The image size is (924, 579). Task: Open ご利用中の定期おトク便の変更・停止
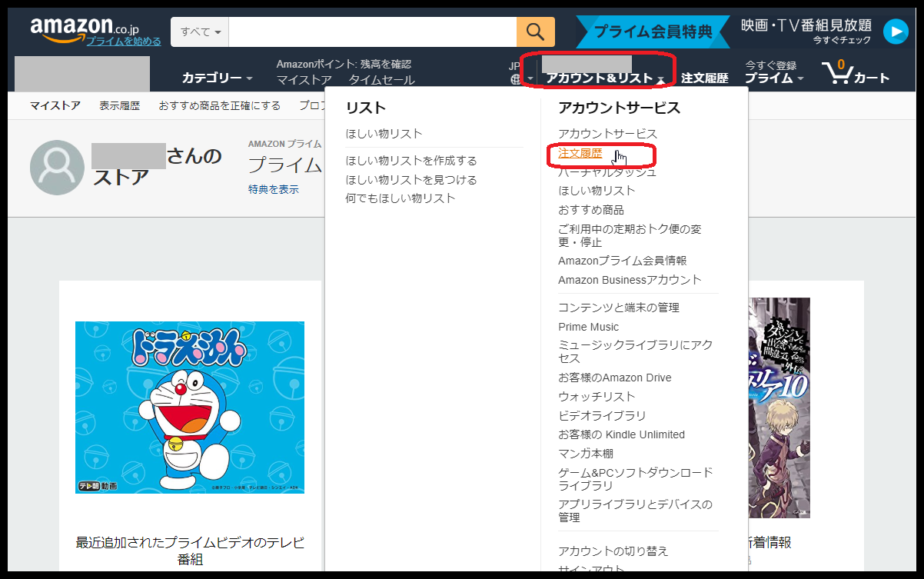tap(630, 235)
